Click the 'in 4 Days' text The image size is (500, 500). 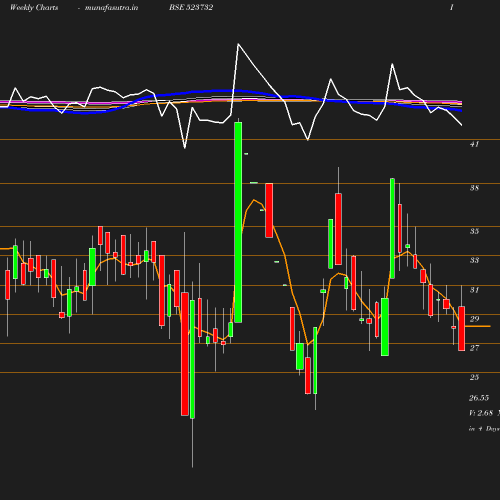point(484,429)
